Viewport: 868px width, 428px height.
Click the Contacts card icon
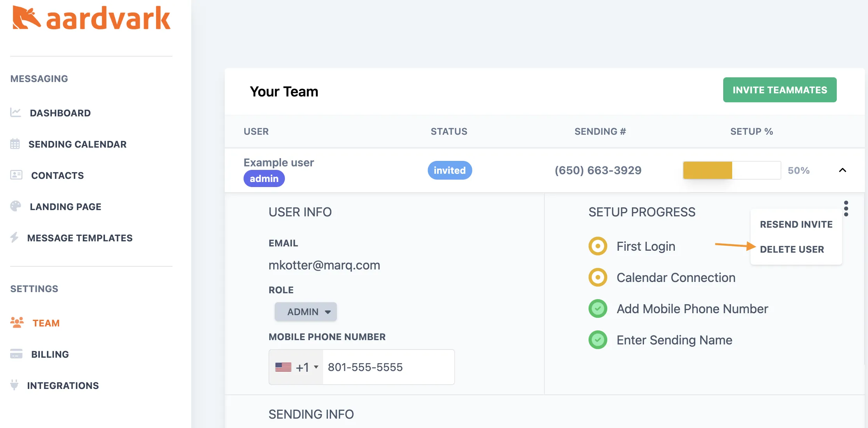pos(16,175)
